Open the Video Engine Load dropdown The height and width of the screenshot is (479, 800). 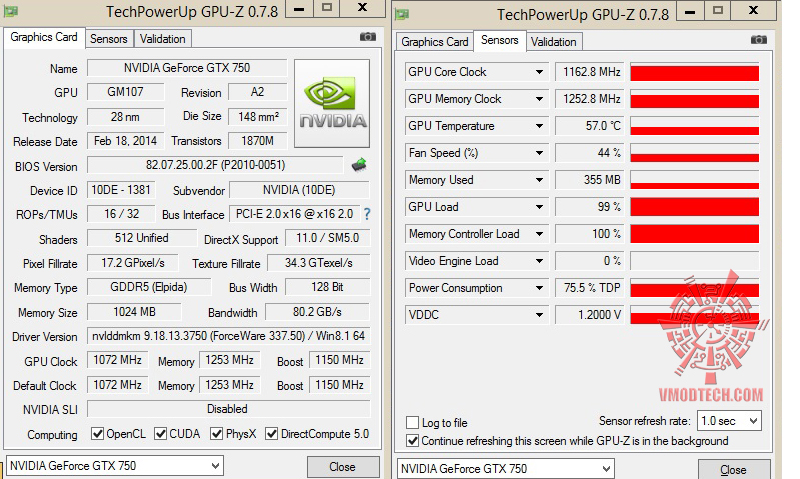539,261
